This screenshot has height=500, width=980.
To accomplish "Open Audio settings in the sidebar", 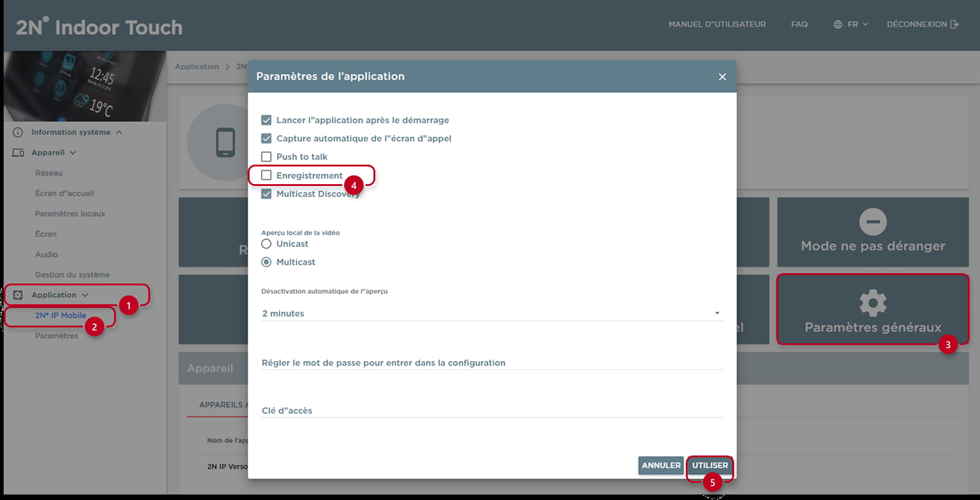I will [x=46, y=254].
